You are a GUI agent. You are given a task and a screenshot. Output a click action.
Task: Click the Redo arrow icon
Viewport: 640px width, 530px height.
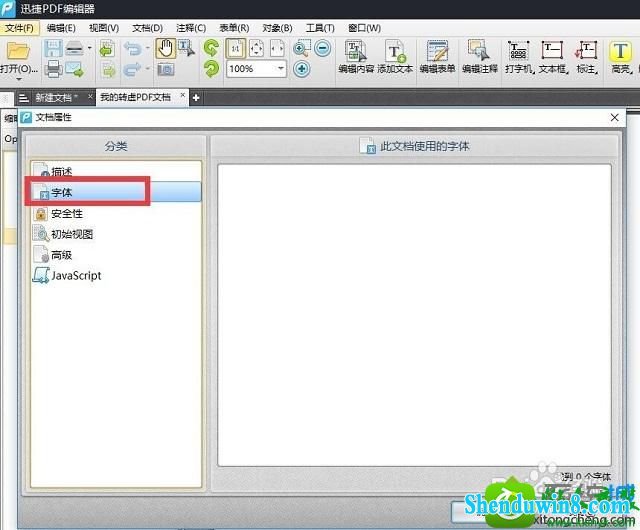click(x=133, y=69)
